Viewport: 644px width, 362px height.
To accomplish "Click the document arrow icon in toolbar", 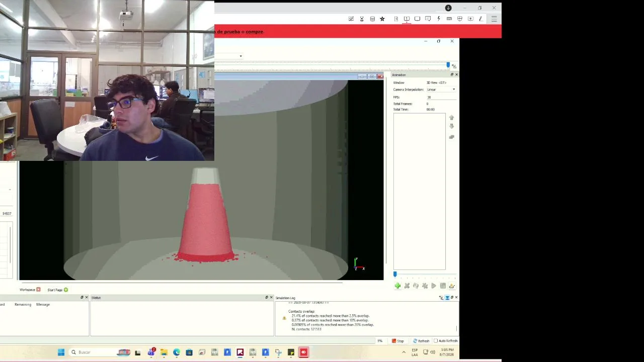I will click(396, 19).
